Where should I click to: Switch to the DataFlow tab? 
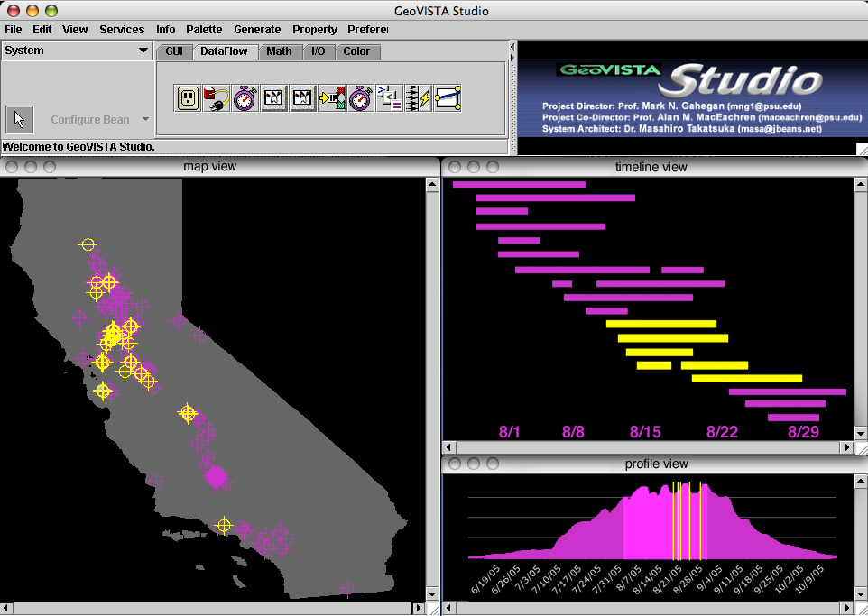point(224,51)
